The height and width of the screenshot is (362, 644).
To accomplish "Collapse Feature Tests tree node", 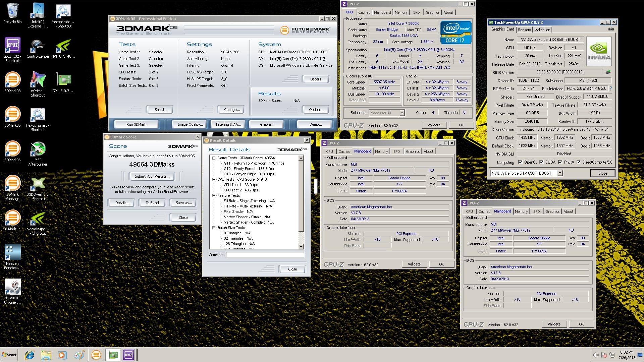I will click(x=214, y=195).
